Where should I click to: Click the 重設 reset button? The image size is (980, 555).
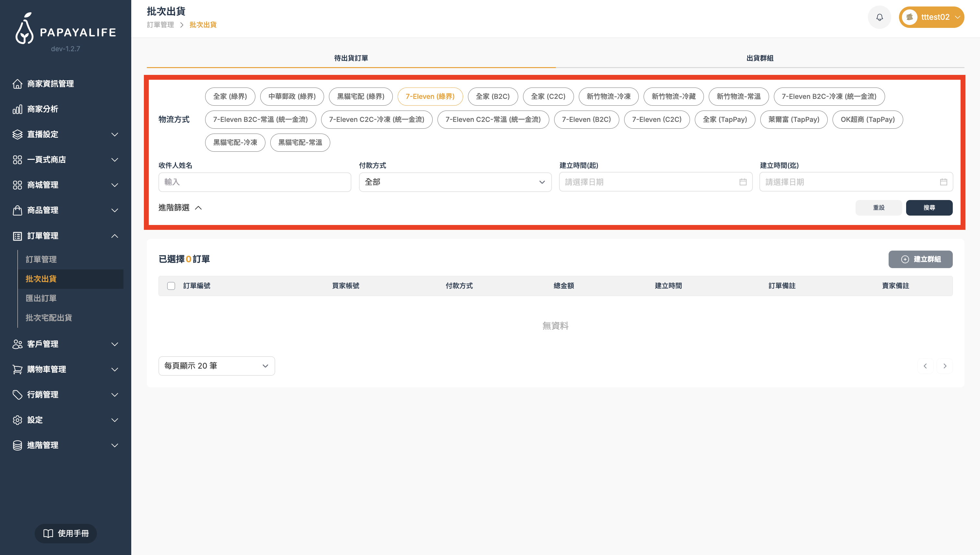tap(878, 208)
